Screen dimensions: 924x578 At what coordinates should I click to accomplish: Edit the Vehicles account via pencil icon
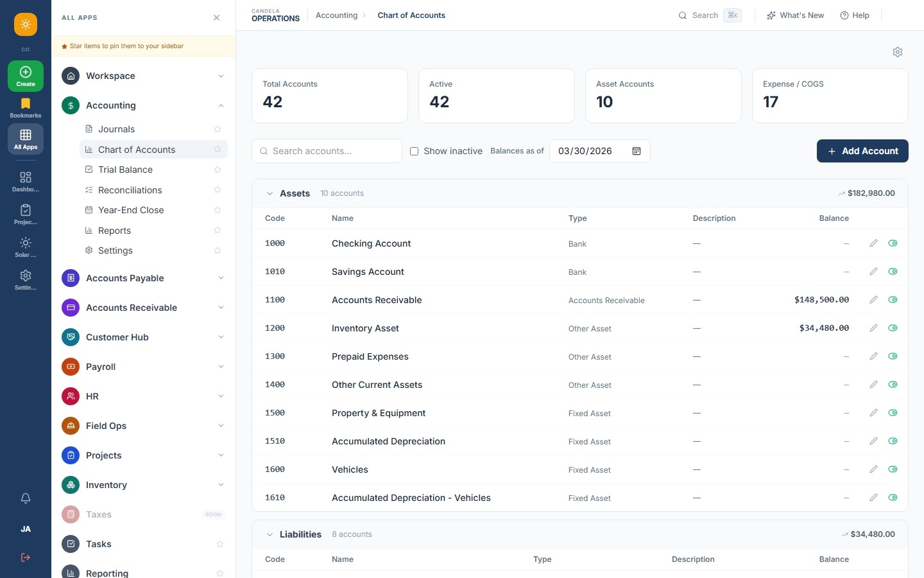[x=873, y=469]
